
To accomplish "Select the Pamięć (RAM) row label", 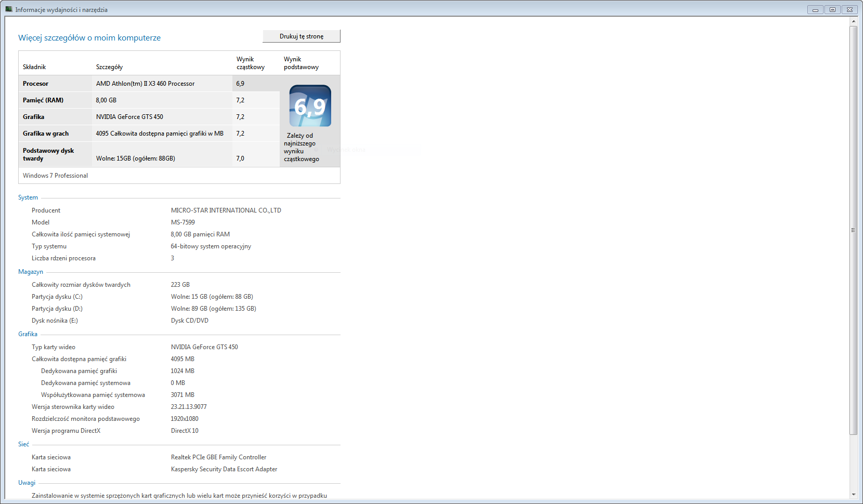I will pyautogui.click(x=43, y=100).
